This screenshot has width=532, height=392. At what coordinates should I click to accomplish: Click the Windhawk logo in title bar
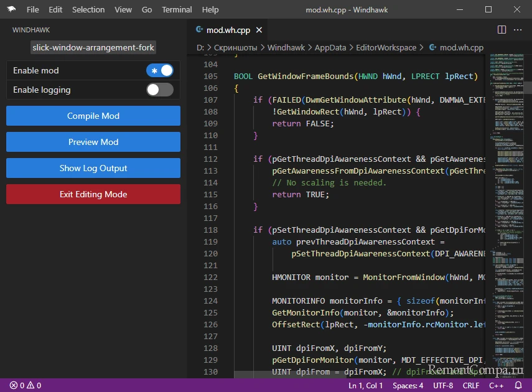[x=12, y=9]
